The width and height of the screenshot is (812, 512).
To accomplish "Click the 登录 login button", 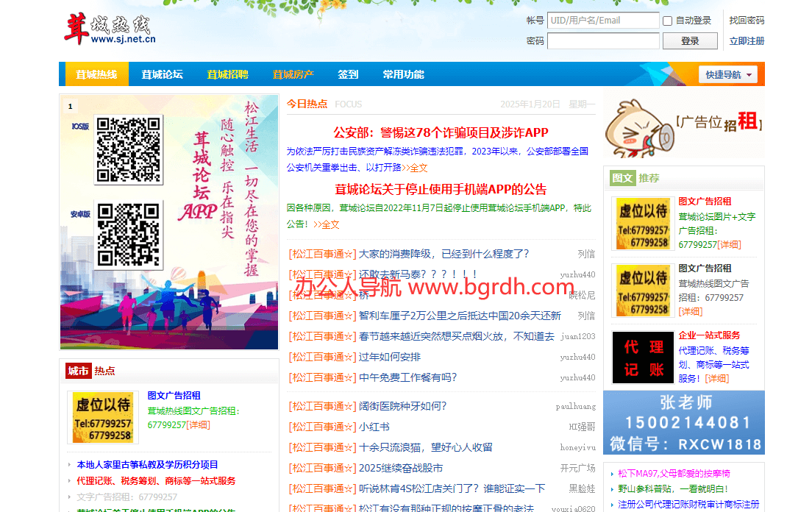I will click(x=690, y=41).
